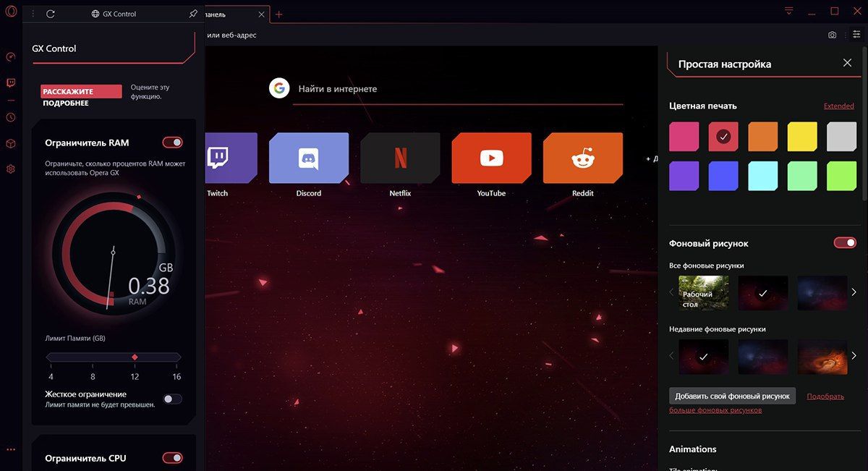Select the purple color swatch
Viewport: 868px width, 471px height.
[684, 176]
